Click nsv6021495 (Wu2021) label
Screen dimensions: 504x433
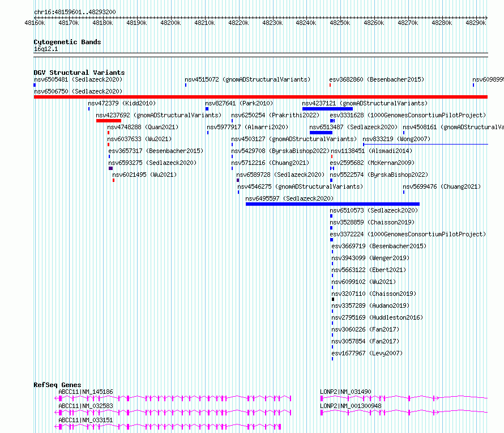tap(144, 175)
